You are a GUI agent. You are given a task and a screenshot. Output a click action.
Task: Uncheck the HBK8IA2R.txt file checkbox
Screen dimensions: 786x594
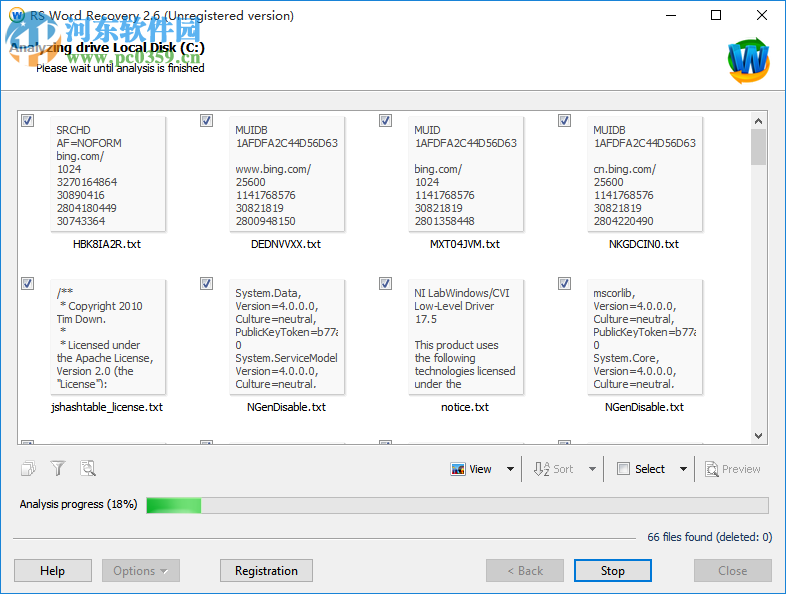click(28, 120)
